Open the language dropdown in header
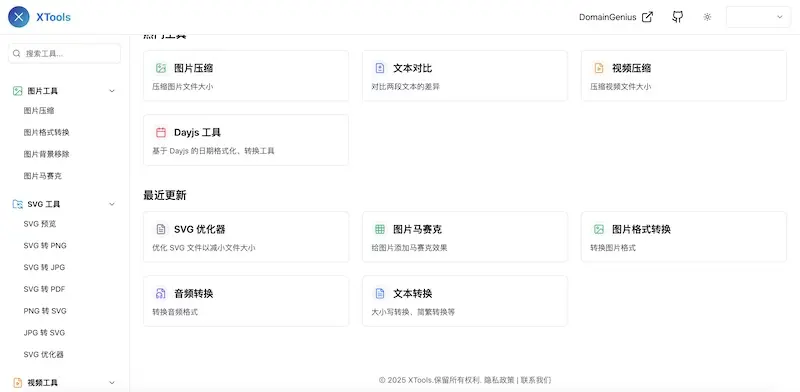 point(759,17)
